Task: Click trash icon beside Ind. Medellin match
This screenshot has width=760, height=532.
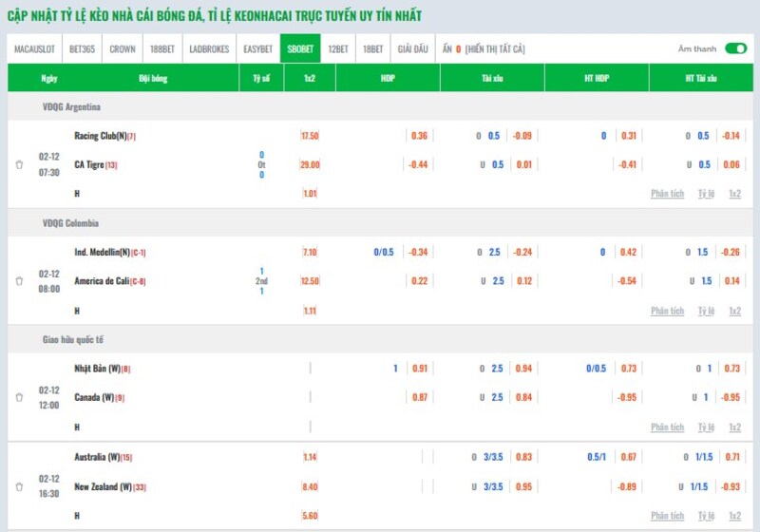Action: (19, 281)
